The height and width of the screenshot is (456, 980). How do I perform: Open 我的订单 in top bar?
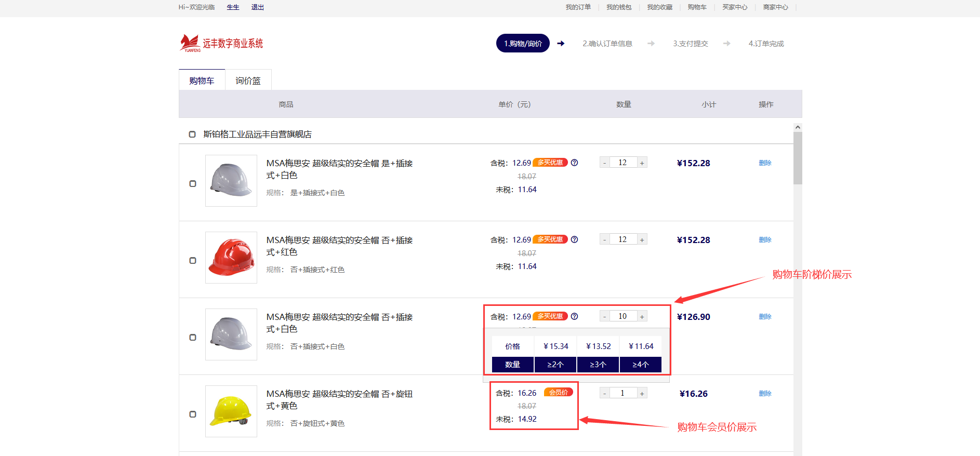[x=578, y=7]
